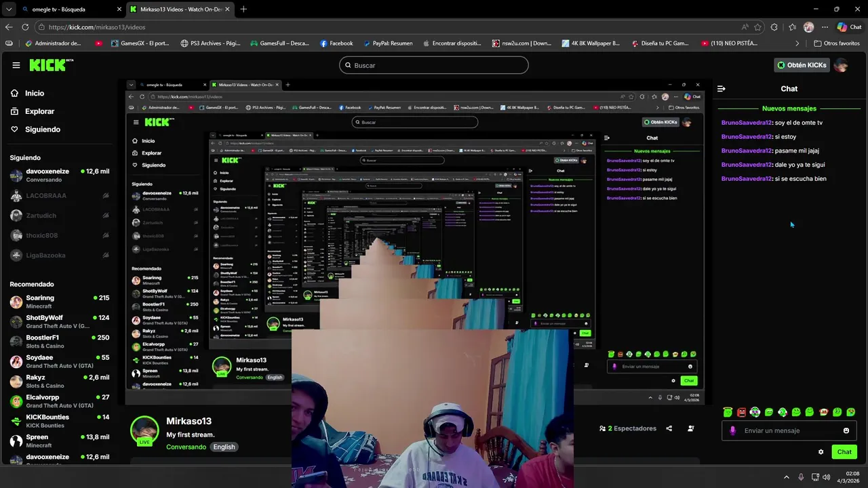
Task: Collapse the chat panel with arrow icon
Action: 722,89
